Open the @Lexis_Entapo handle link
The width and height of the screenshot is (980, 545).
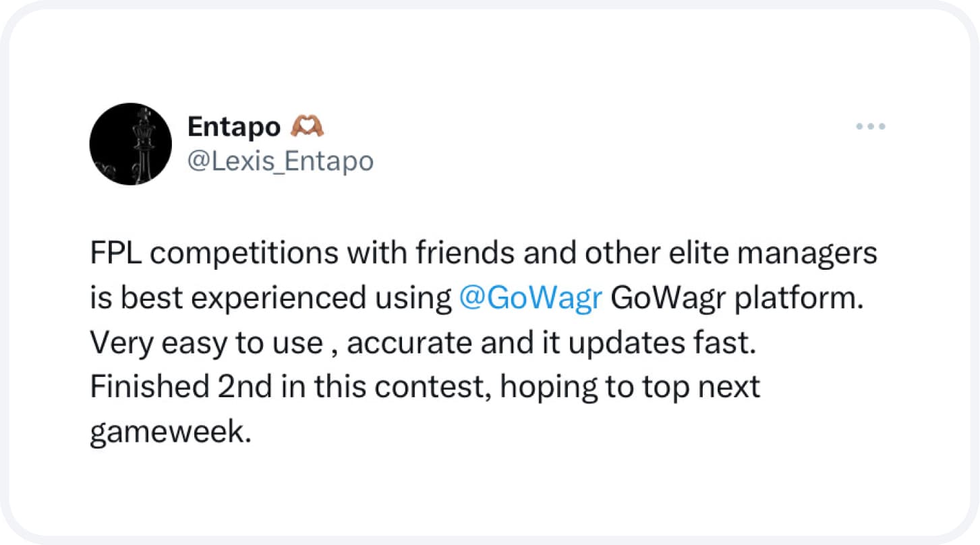(280, 161)
